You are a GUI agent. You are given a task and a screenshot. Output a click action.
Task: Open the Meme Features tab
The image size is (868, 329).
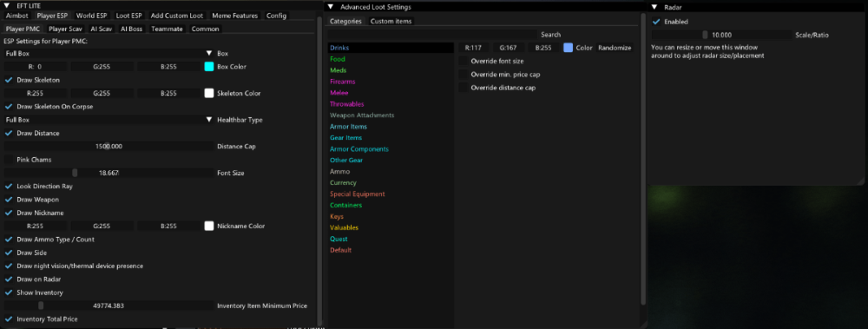pos(234,16)
